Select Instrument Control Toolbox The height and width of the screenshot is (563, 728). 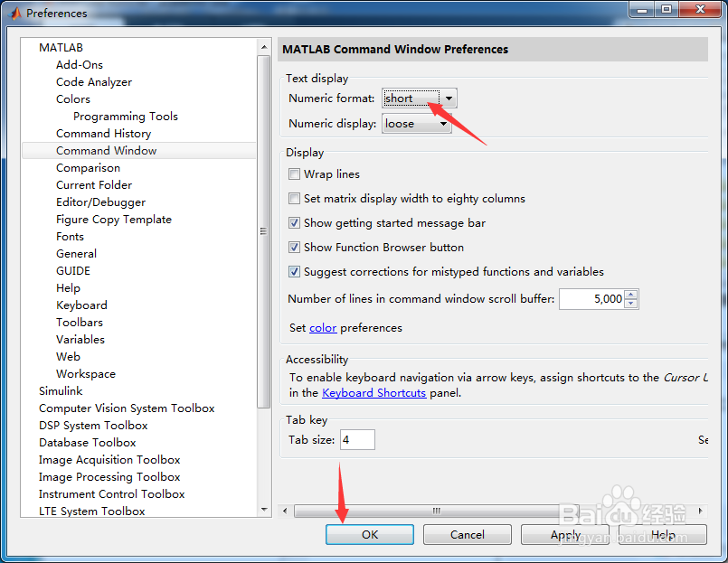point(111,494)
